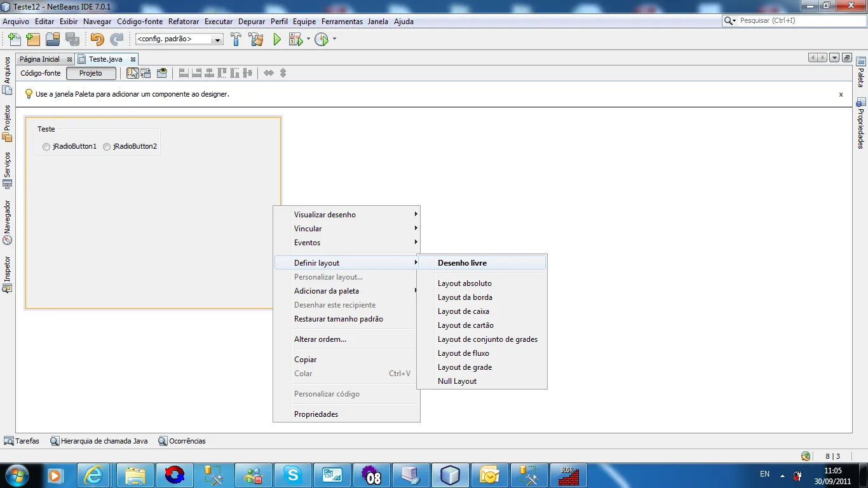Click the New File toolbar icon

pyautogui.click(x=14, y=39)
